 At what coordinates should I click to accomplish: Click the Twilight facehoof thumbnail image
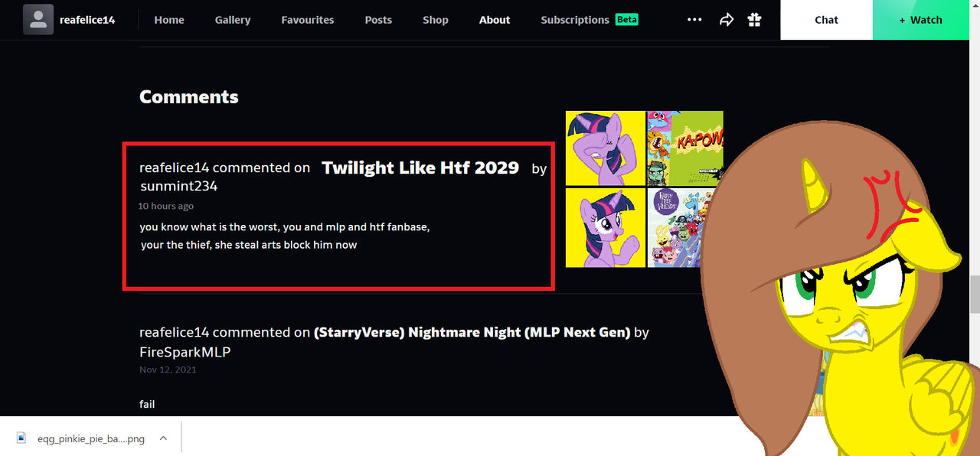click(605, 148)
